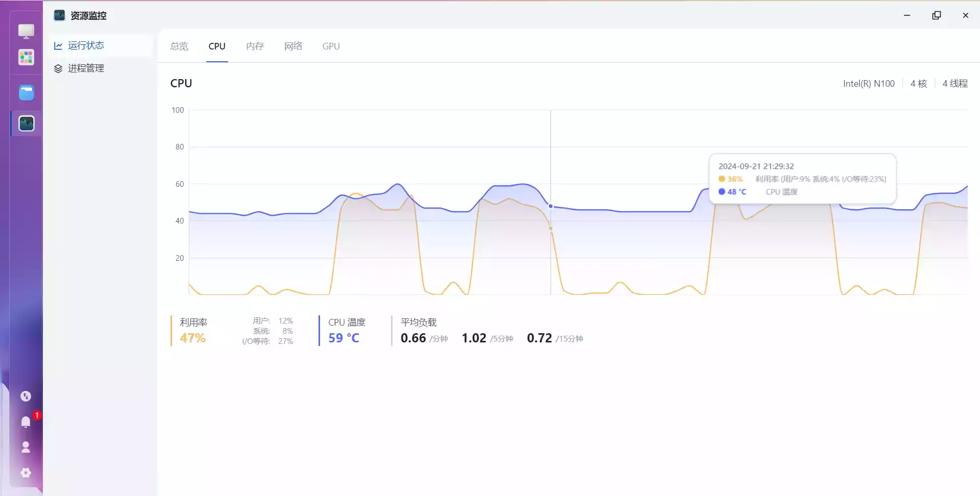Click the orange utilization data point on the chart
980x496 pixels.
click(x=550, y=228)
